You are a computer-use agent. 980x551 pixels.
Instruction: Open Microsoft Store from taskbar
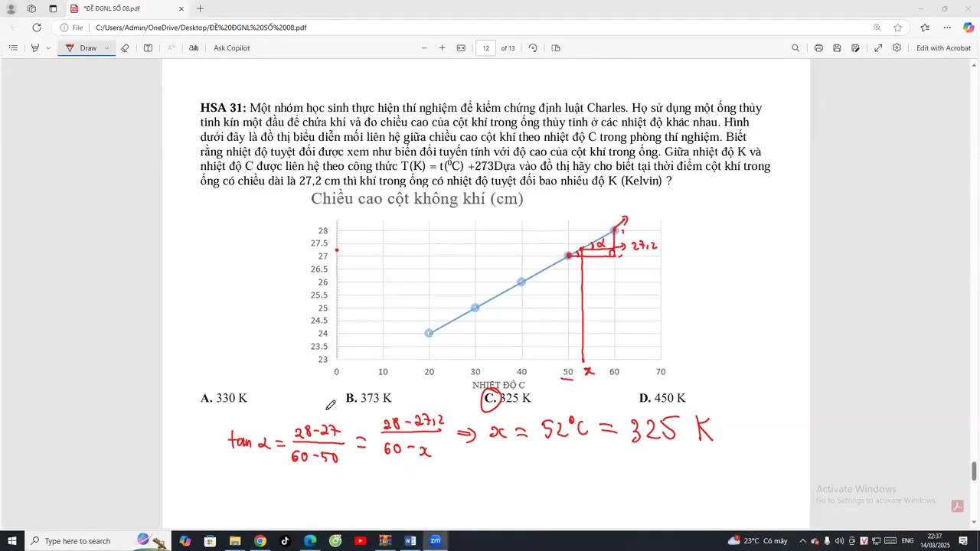[x=210, y=541]
